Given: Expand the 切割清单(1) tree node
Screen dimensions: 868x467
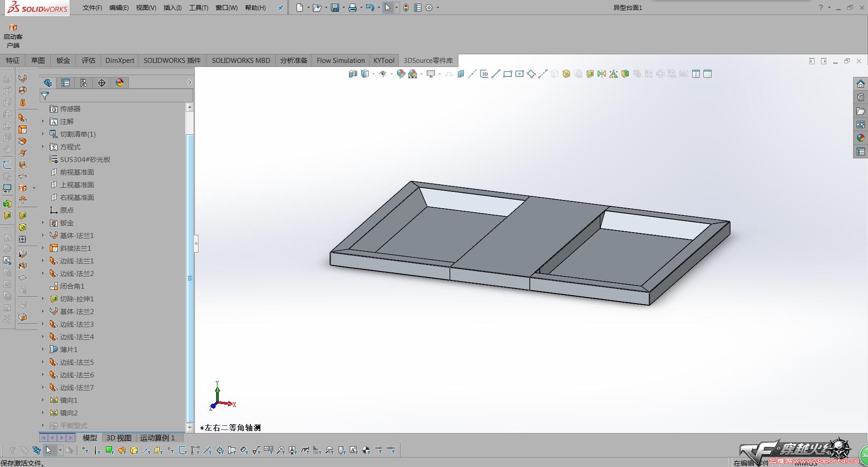Looking at the screenshot, I should click(43, 134).
